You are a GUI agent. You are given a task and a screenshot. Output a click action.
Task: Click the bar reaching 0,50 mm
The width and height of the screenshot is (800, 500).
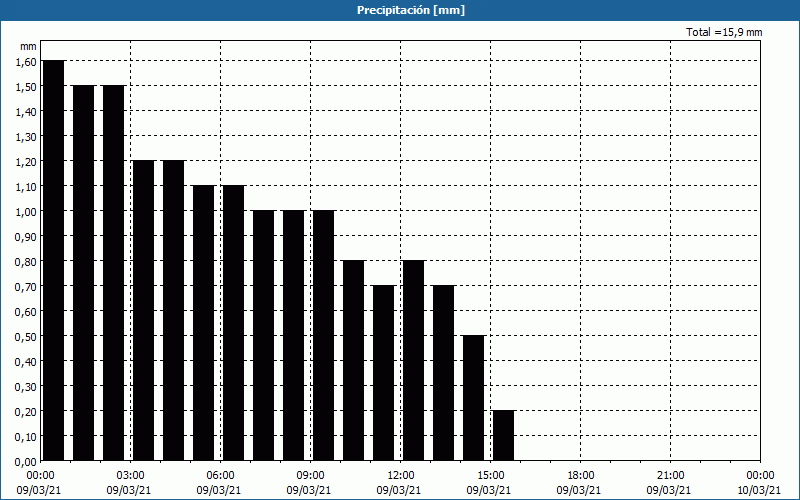pos(473,398)
